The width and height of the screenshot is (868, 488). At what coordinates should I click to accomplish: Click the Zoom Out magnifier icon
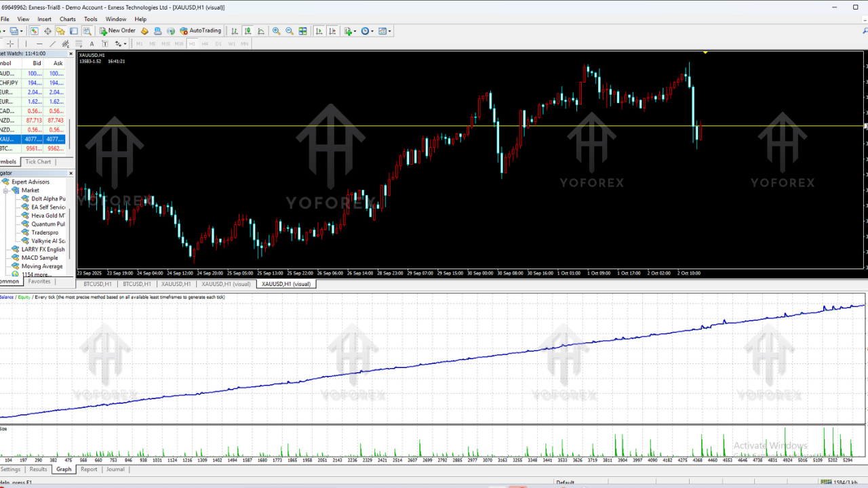290,31
